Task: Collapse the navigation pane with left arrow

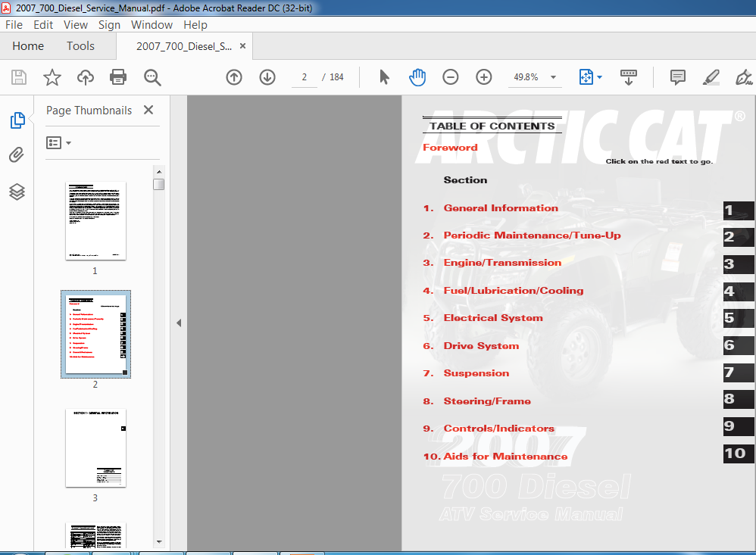Action: click(179, 323)
